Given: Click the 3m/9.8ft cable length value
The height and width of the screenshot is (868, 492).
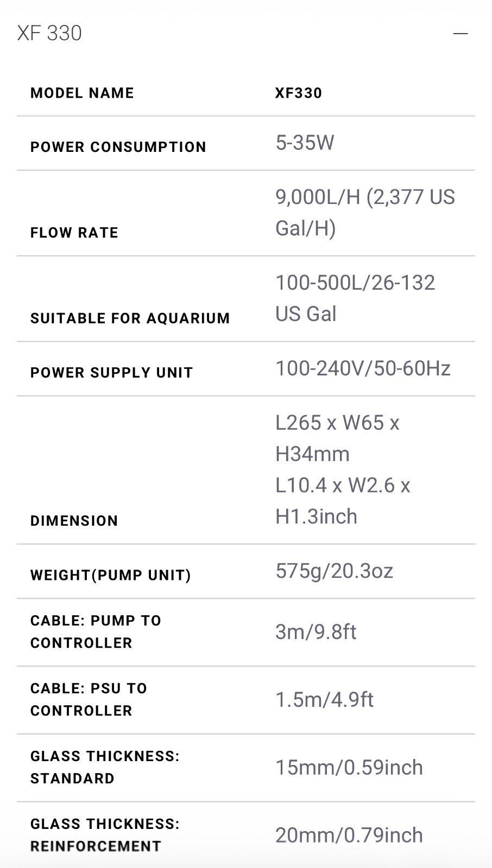Looking at the screenshot, I should pyautogui.click(x=316, y=632).
